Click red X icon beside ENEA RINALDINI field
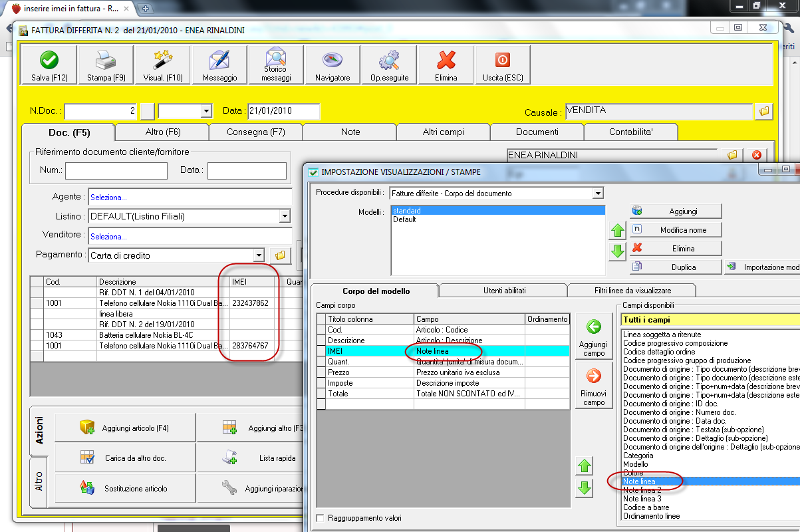 pos(756,155)
